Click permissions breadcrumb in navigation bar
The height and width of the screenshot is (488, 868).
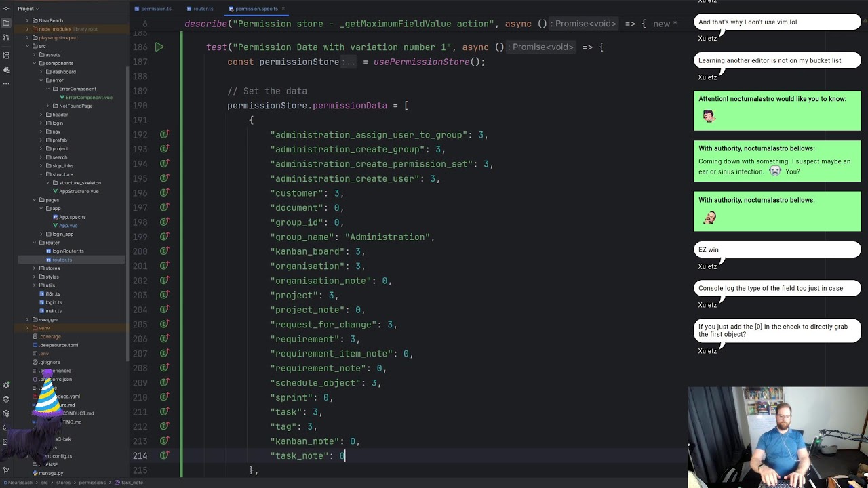point(92,483)
